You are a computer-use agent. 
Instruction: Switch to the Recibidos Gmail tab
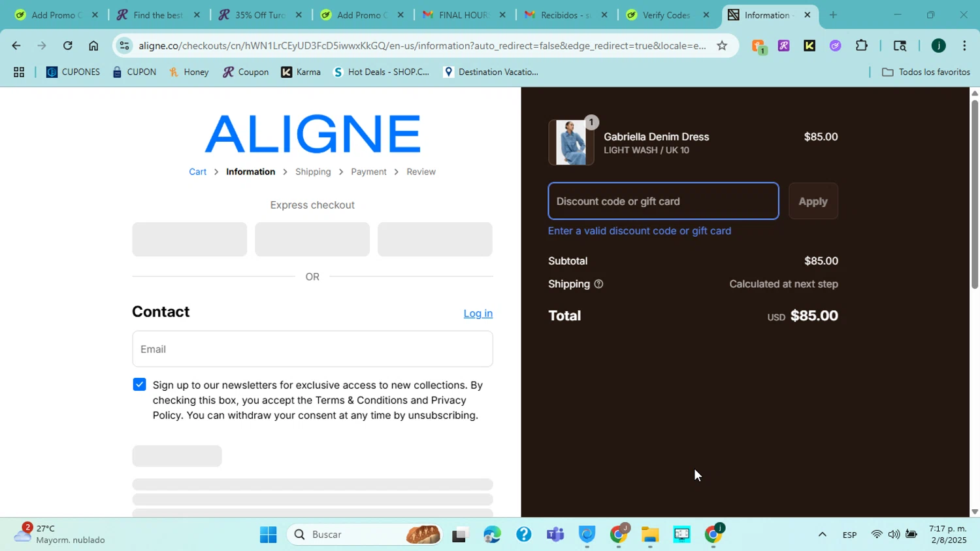[565, 14]
